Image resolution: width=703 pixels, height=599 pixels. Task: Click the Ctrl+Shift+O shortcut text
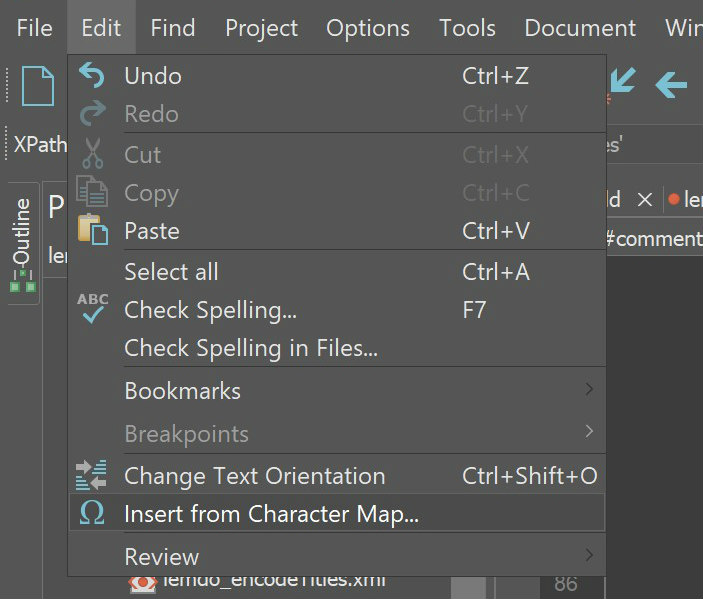[x=529, y=476]
